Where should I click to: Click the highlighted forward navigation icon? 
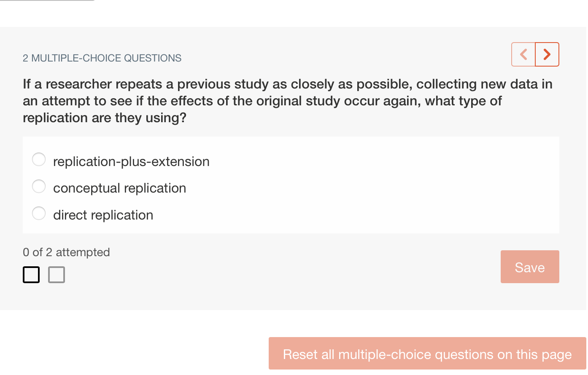(547, 54)
